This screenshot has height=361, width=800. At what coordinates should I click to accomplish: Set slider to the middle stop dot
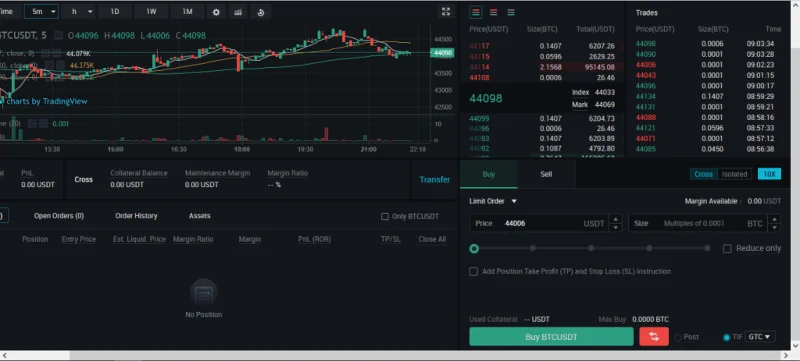pos(591,248)
